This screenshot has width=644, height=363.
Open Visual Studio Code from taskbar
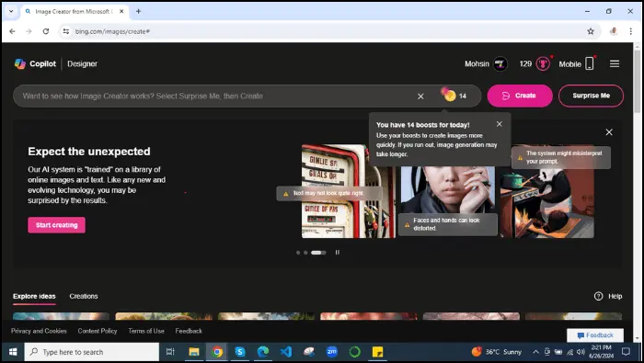coord(286,352)
